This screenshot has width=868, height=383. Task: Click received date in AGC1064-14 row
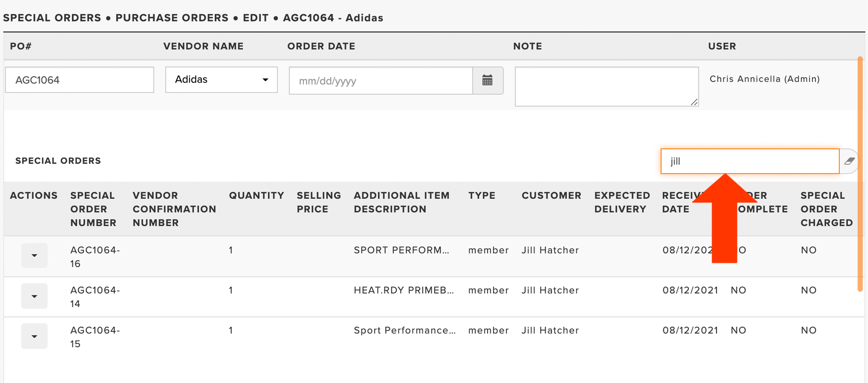tap(690, 290)
